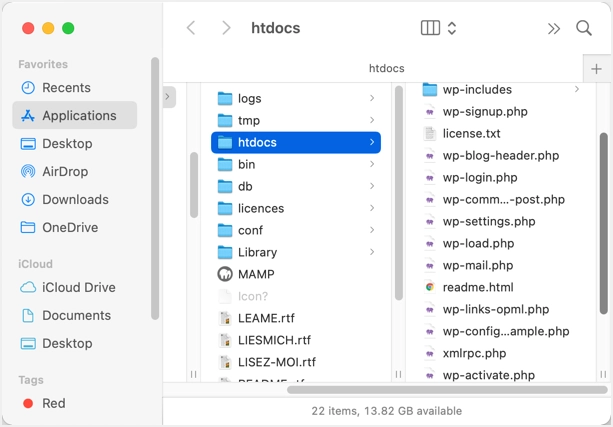Select the htdocs tab
Screen dimensions: 613x427
[x=386, y=69]
